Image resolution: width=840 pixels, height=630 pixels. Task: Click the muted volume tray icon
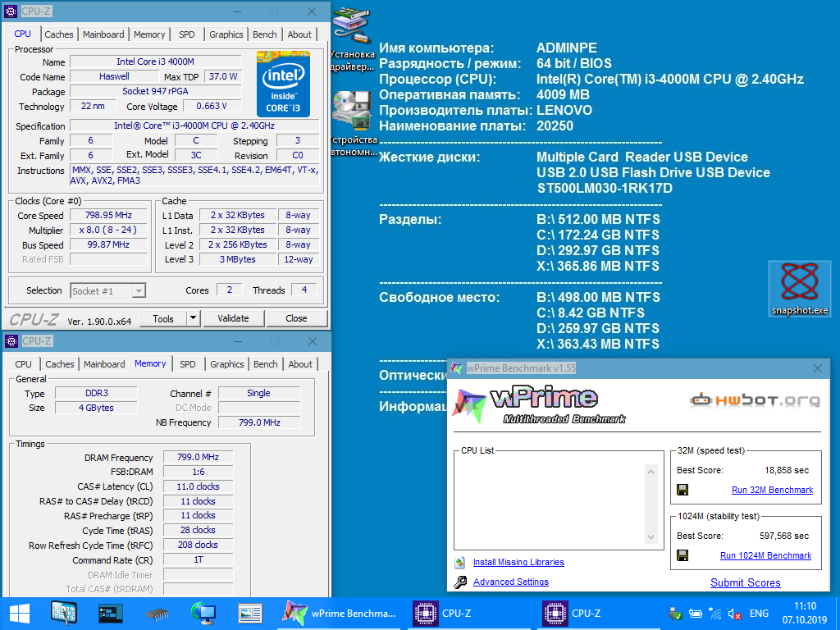(x=734, y=614)
